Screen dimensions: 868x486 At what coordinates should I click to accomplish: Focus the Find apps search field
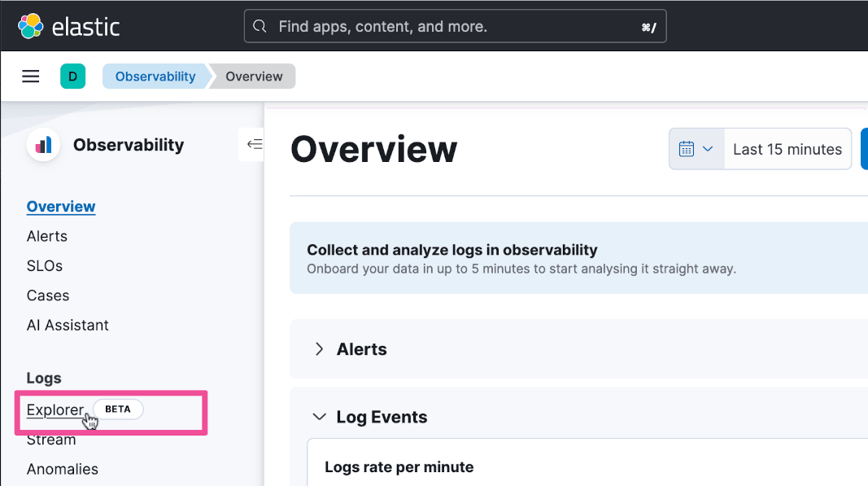(456, 27)
